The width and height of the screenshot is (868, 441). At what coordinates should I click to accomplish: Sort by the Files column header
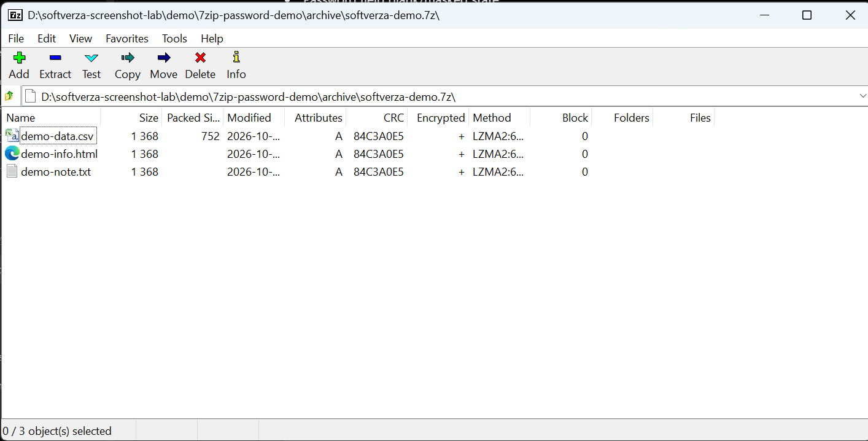(x=684, y=117)
